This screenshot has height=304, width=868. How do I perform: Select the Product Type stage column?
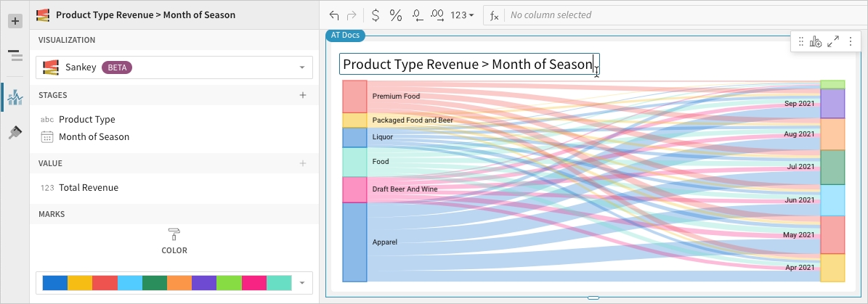(86, 119)
